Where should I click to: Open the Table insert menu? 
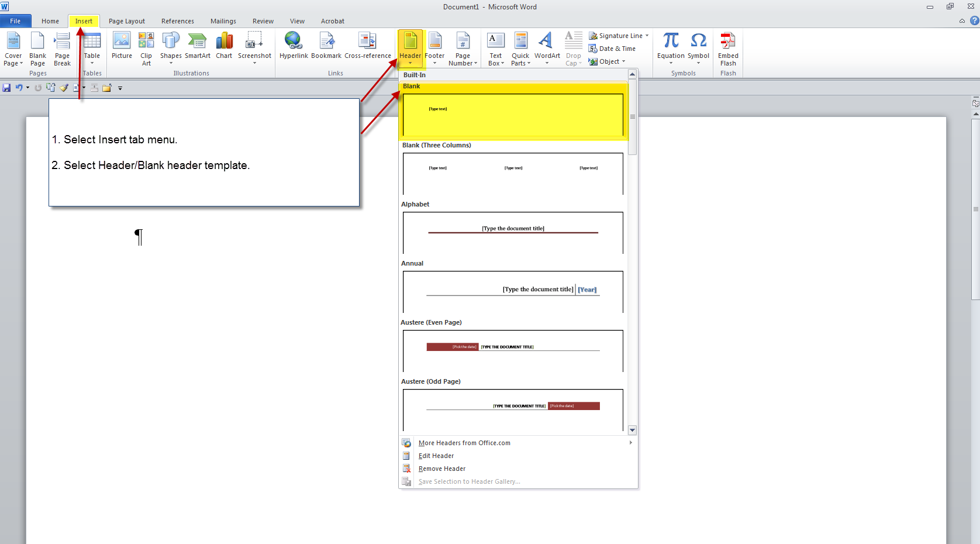point(92,49)
